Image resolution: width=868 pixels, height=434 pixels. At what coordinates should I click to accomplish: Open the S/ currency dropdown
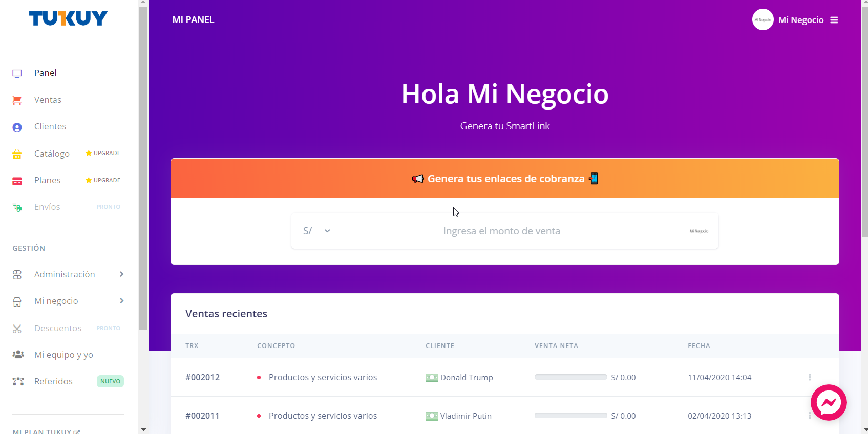(316, 231)
